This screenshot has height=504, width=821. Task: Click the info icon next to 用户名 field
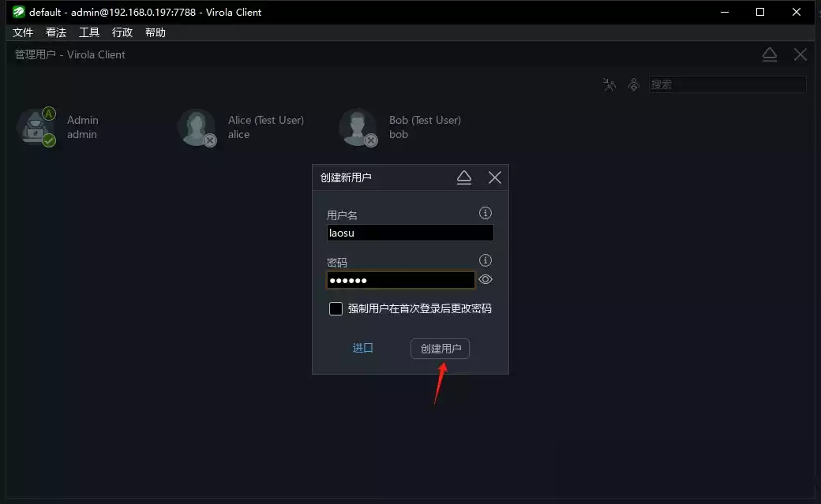point(485,212)
